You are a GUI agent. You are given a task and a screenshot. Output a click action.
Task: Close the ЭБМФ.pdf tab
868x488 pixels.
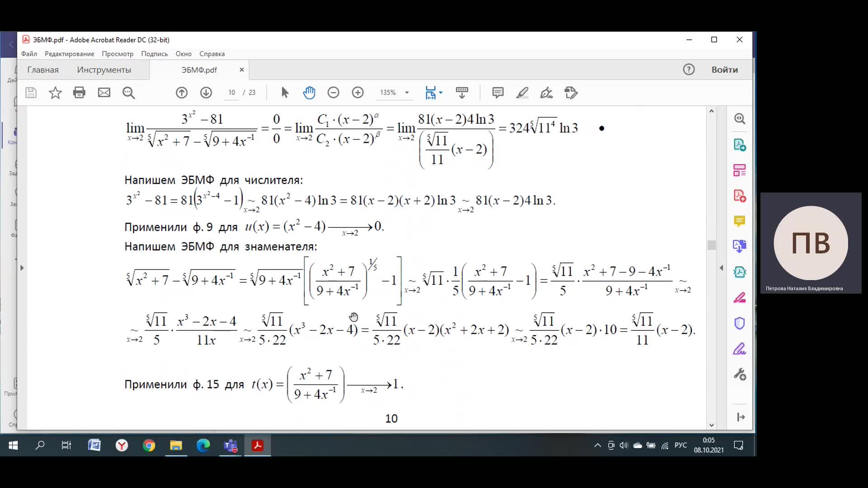pos(242,70)
